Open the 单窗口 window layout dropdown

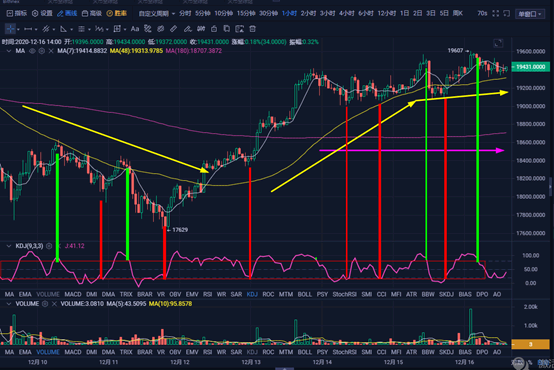tap(530, 14)
